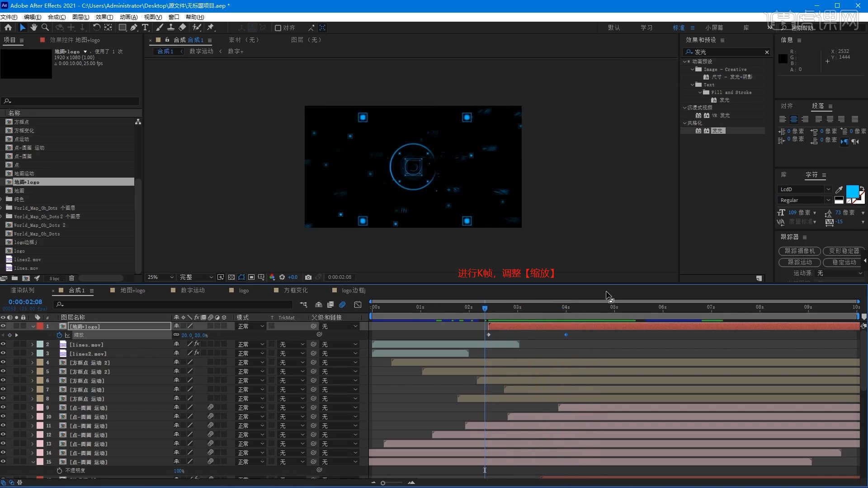This screenshot has width=868, height=488.
Task: Choose the Puppet Pin tool
Action: tap(211, 28)
